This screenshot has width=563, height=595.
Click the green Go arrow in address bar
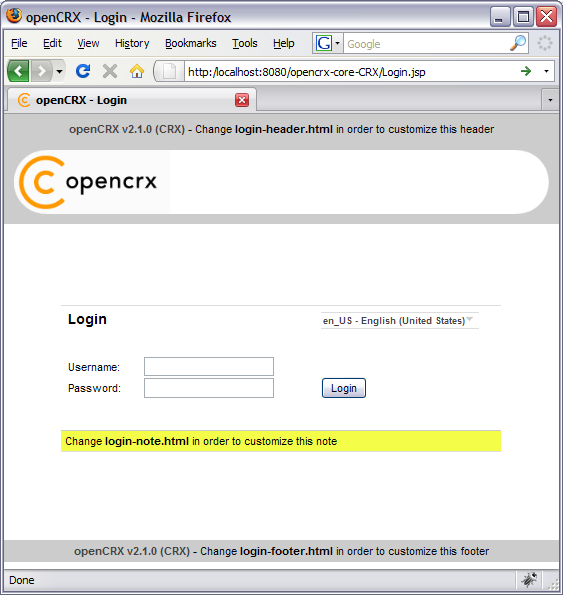pos(526,71)
